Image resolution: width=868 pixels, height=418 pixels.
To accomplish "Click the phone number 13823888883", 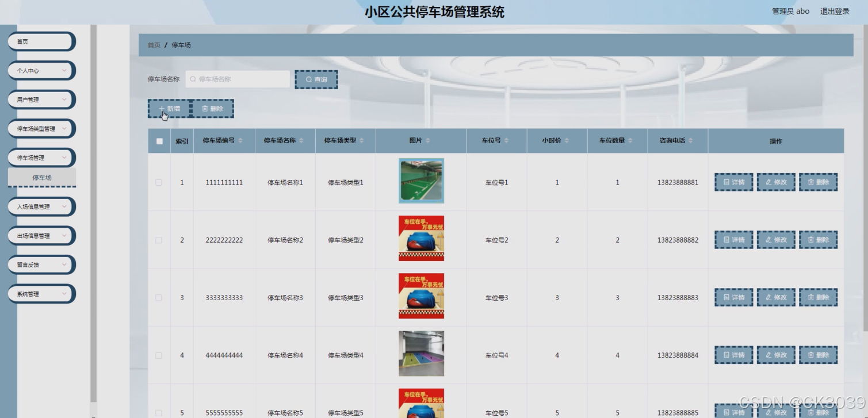I will tap(678, 297).
